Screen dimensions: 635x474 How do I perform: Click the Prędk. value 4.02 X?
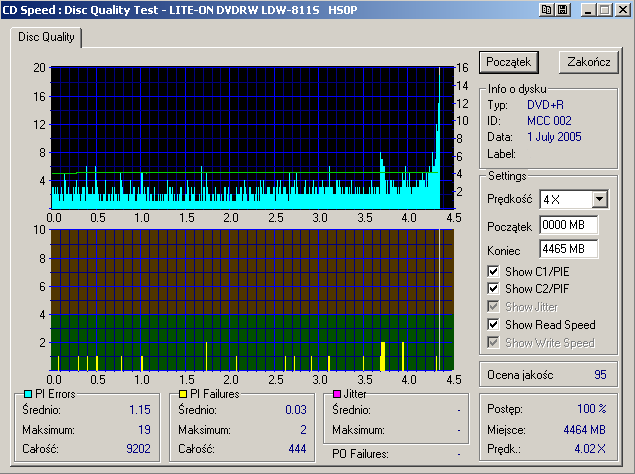590,449
